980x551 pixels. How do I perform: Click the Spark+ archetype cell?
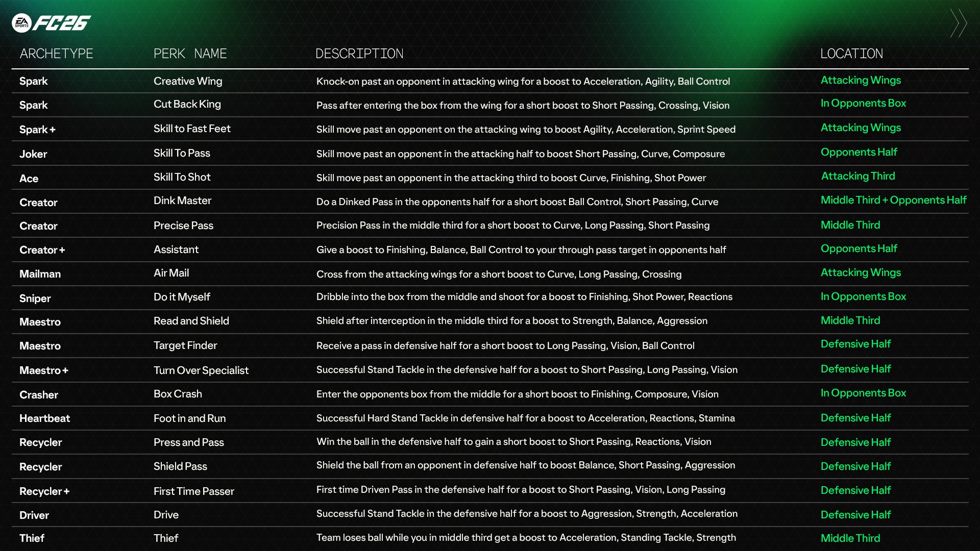[x=37, y=130]
